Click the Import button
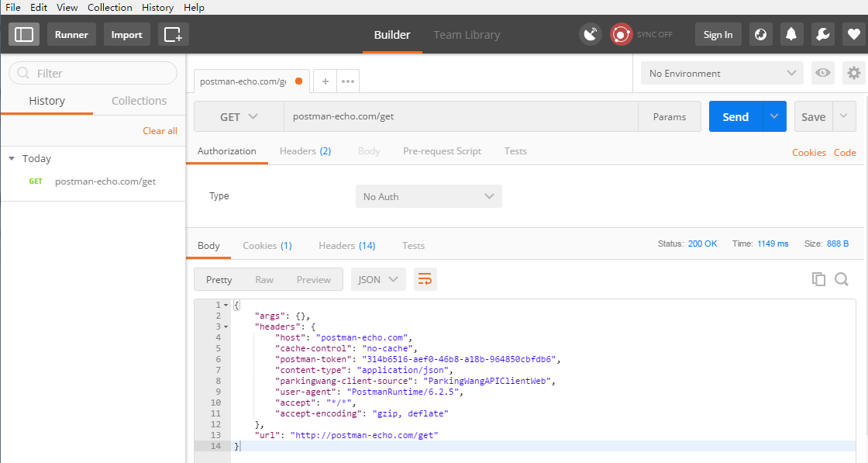 point(127,34)
